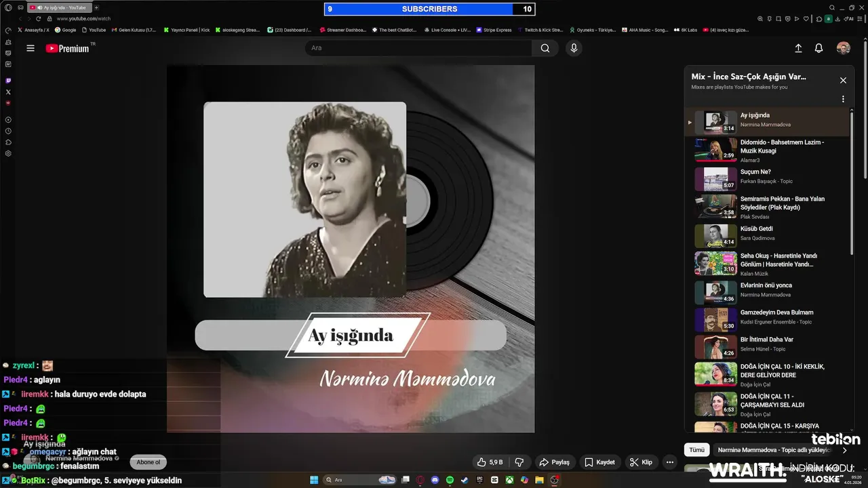
Task: Save the video with Kaydet
Action: coord(599,462)
